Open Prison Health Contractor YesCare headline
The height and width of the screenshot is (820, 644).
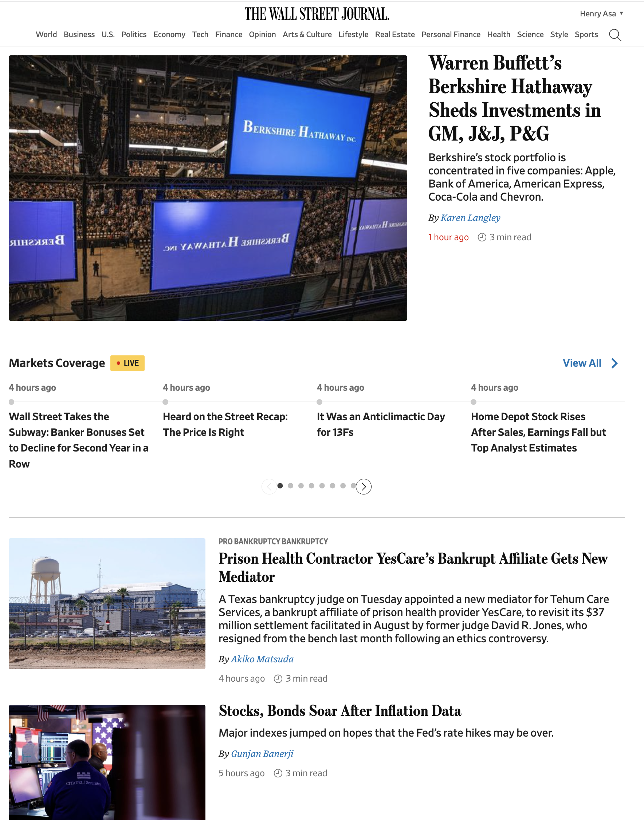pyautogui.click(x=413, y=568)
